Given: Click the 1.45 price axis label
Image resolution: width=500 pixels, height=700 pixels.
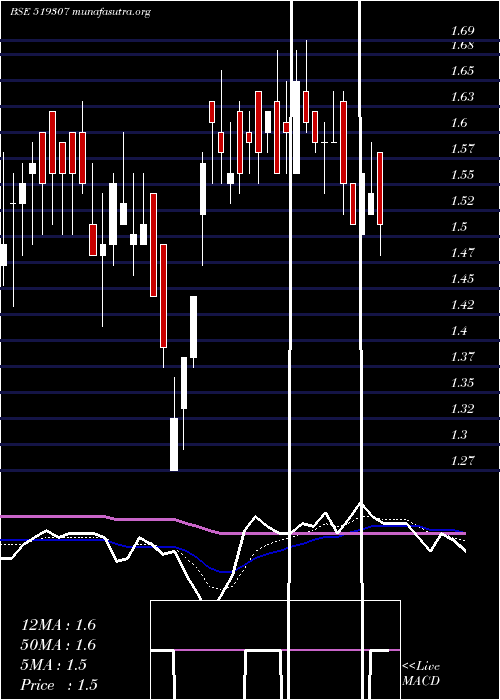Looking at the screenshot, I should pyautogui.click(x=462, y=279).
